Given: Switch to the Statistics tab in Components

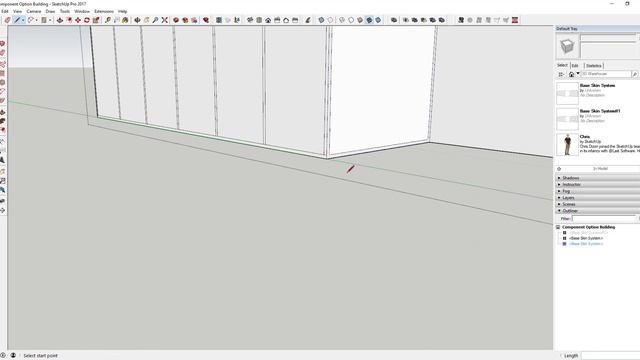Looking at the screenshot, I should [x=593, y=66].
